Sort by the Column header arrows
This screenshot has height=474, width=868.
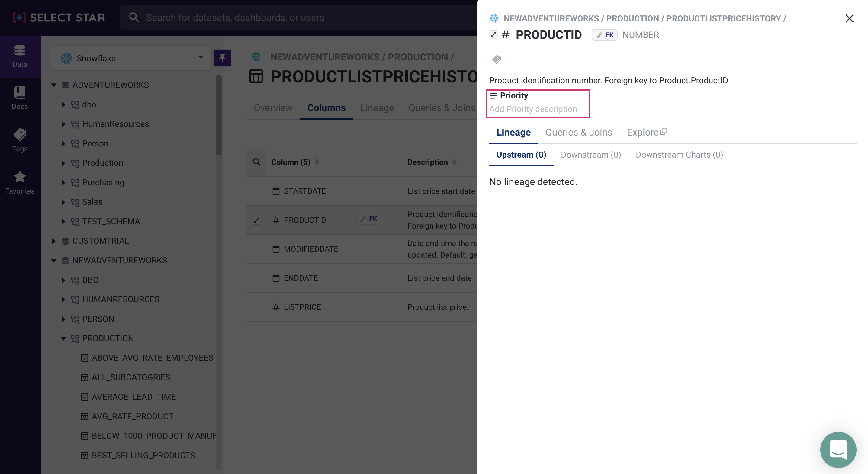pos(317,162)
